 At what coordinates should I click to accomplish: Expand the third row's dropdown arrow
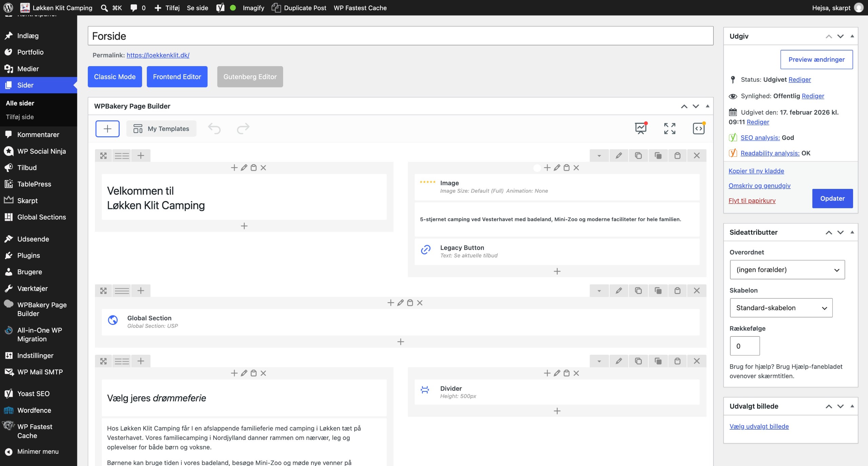pos(599,361)
